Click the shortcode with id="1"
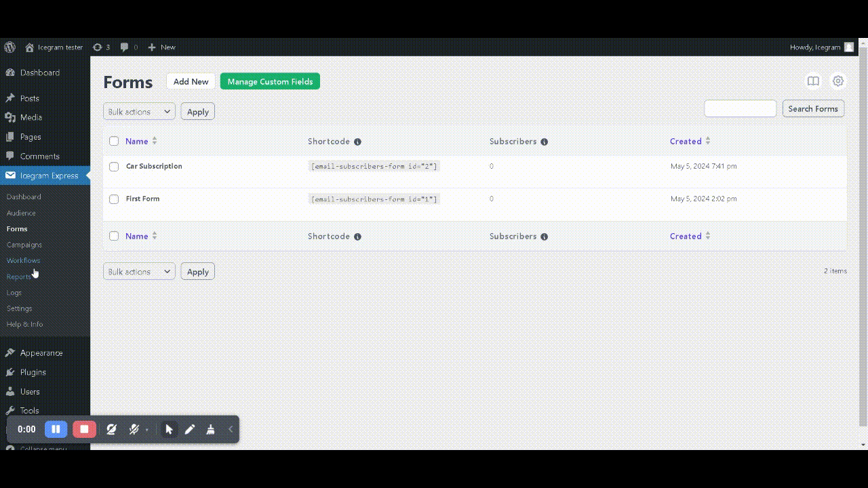This screenshot has height=488, width=868. 374,199
